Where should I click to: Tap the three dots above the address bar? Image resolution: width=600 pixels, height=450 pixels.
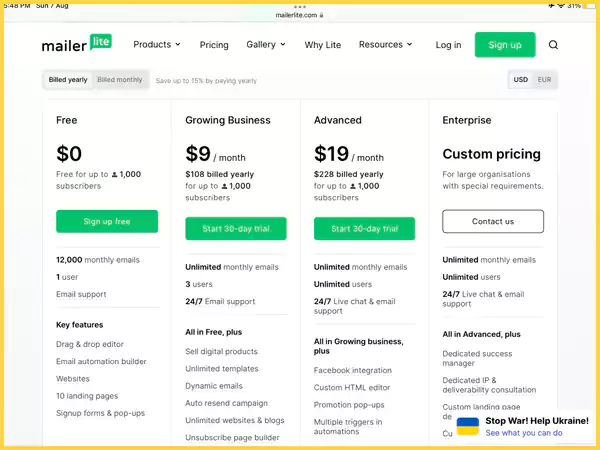click(x=300, y=7)
